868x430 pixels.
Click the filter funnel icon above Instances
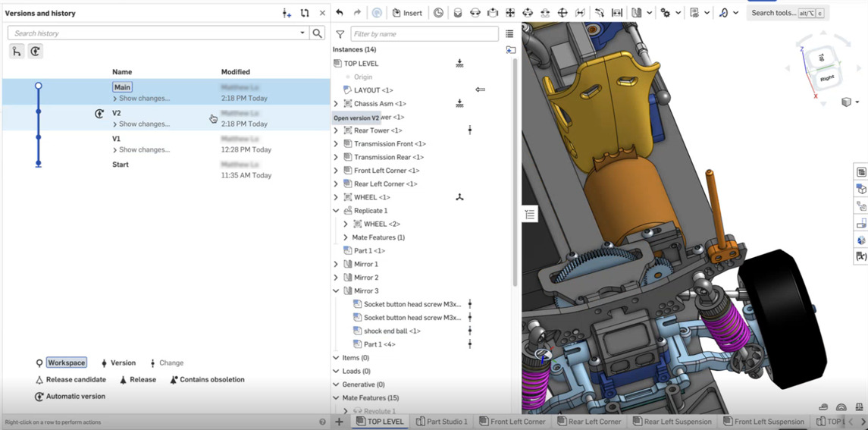[340, 34]
